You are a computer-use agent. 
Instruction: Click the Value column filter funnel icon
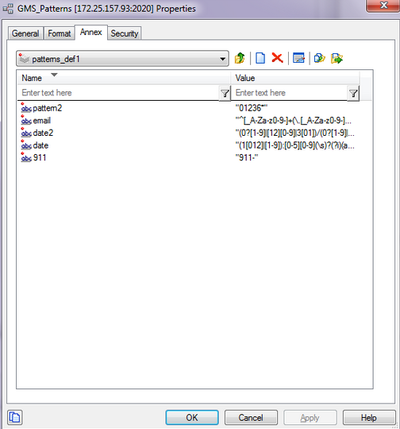353,93
